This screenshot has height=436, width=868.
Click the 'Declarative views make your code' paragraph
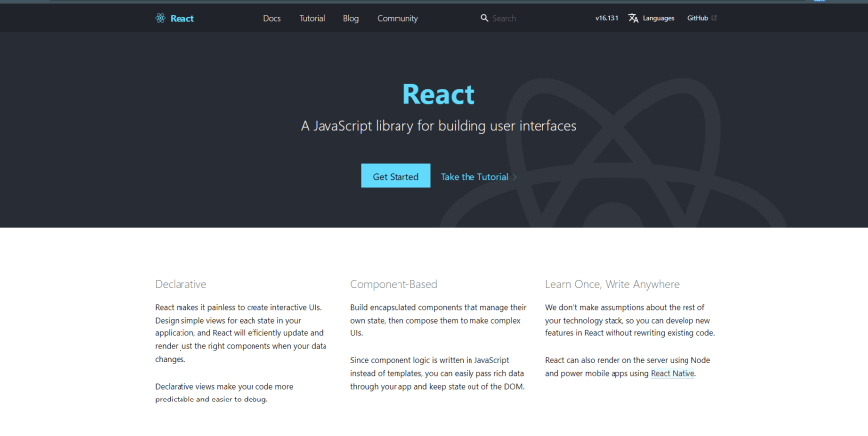click(x=224, y=393)
